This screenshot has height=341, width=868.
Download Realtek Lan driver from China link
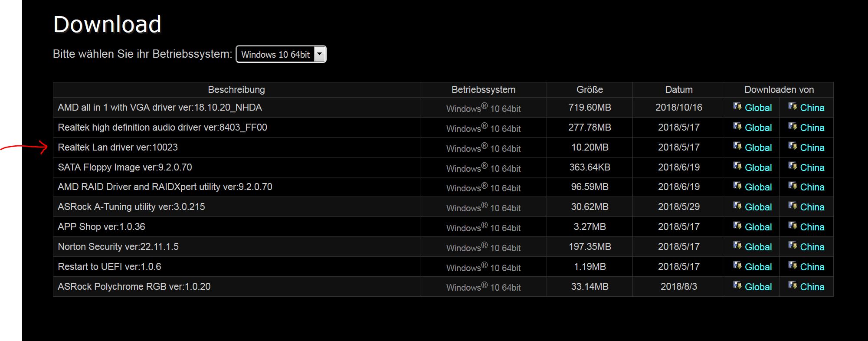click(812, 148)
